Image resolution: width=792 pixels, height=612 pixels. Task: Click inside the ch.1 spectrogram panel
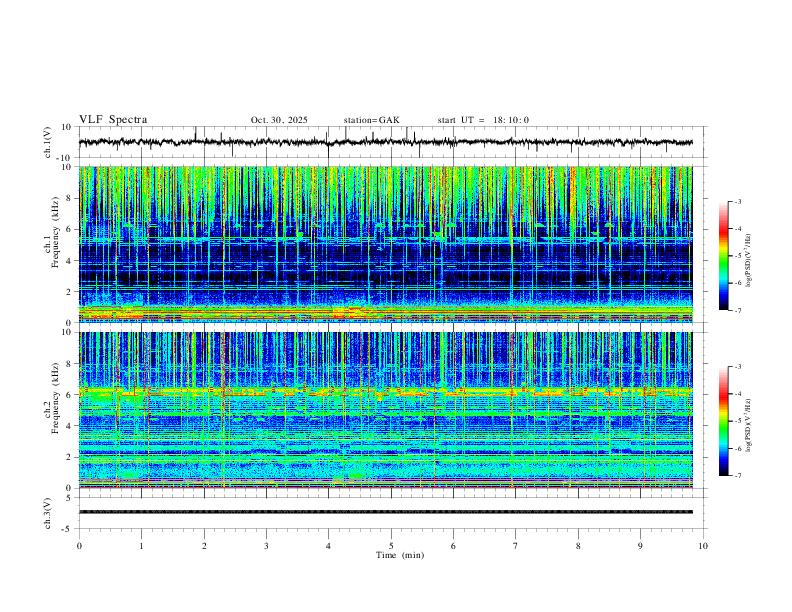tap(385, 244)
